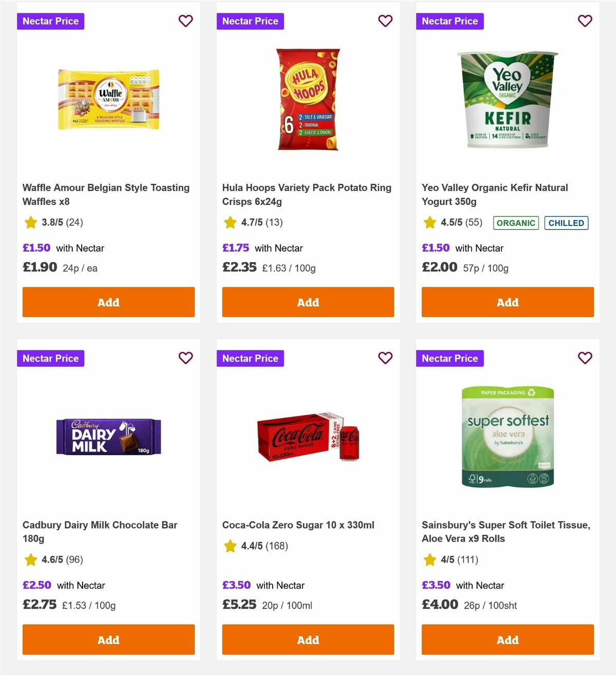This screenshot has height=676, width=616.
Task: Toggle favourite on Coca-Cola Zero listing
Action: tap(385, 358)
